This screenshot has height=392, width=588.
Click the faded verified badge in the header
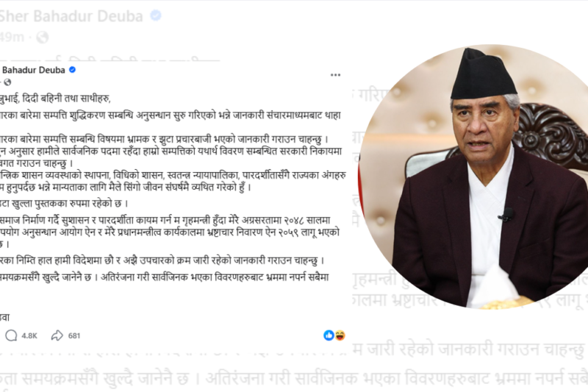pos(156,15)
